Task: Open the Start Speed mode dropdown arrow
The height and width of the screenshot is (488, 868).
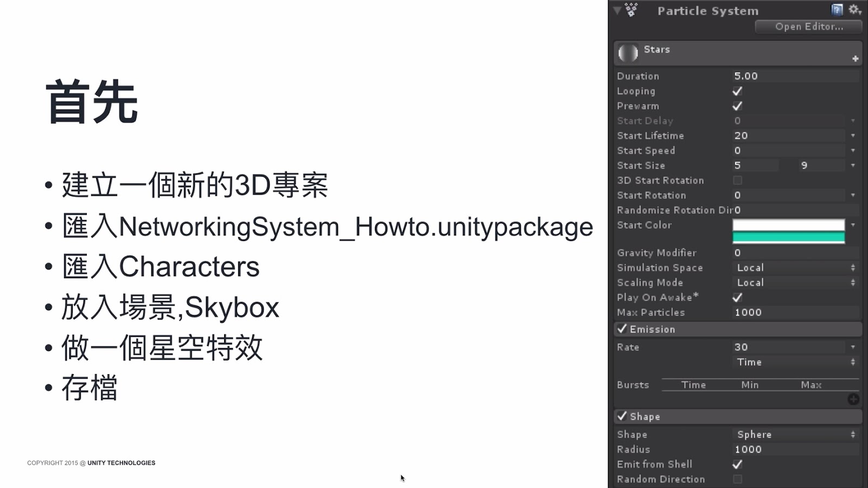Action: 853,150
